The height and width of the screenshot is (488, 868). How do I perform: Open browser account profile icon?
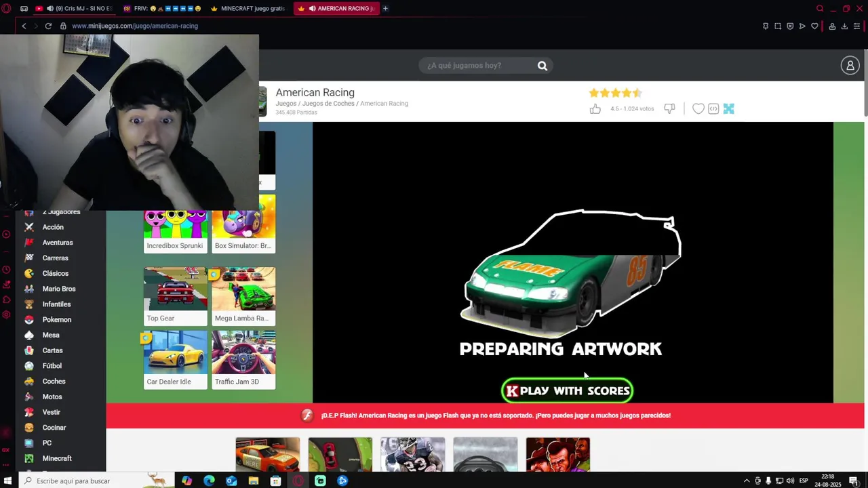[832, 26]
